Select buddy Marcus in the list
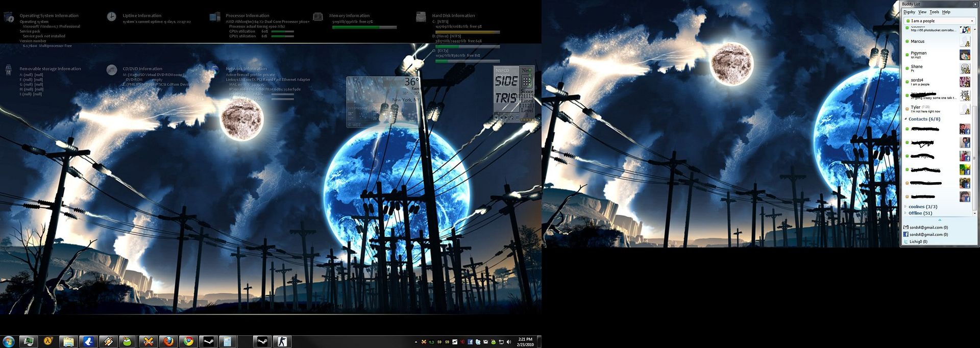The width and height of the screenshot is (980, 348). point(938,41)
